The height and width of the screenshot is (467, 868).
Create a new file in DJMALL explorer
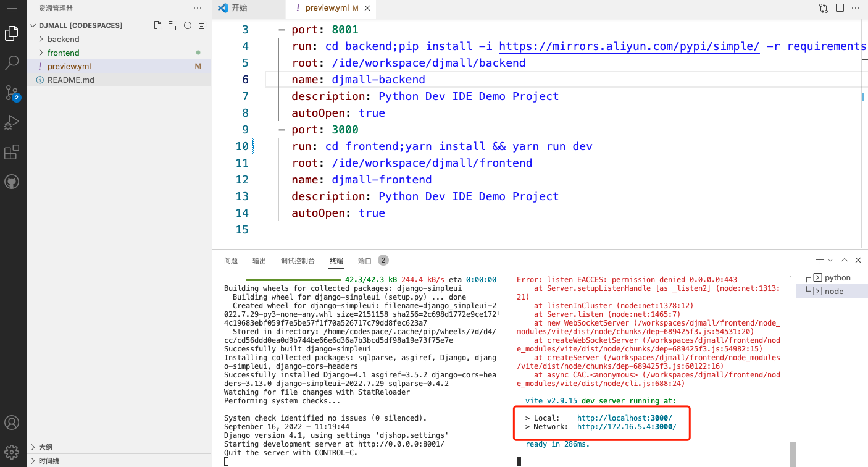(x=158, y=25)
